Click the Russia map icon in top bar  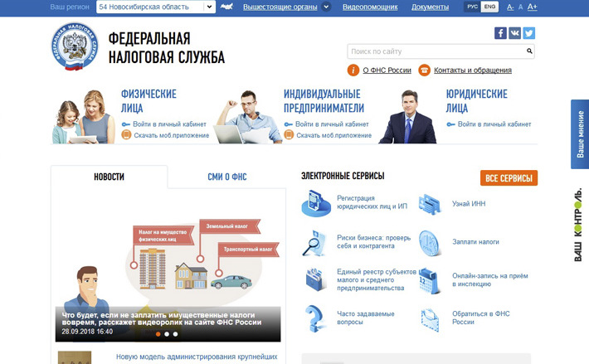click(x=226, y=7)
